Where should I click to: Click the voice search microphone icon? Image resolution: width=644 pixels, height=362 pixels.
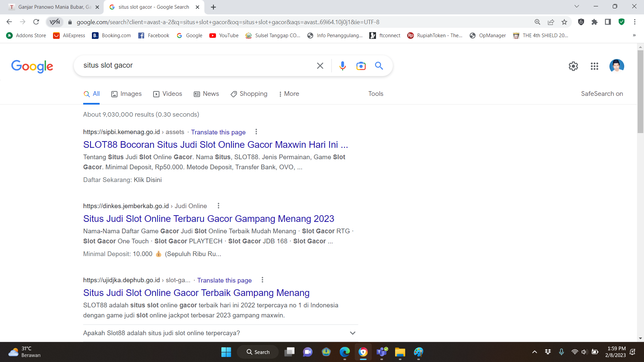pyautogui.click(x=342, y=66)
